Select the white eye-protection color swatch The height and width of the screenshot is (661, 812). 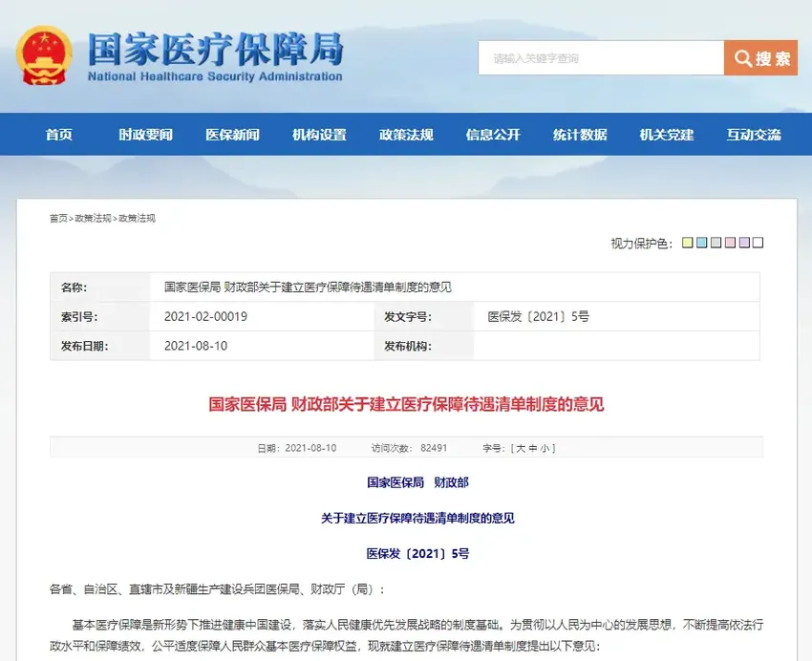(759, 243)
